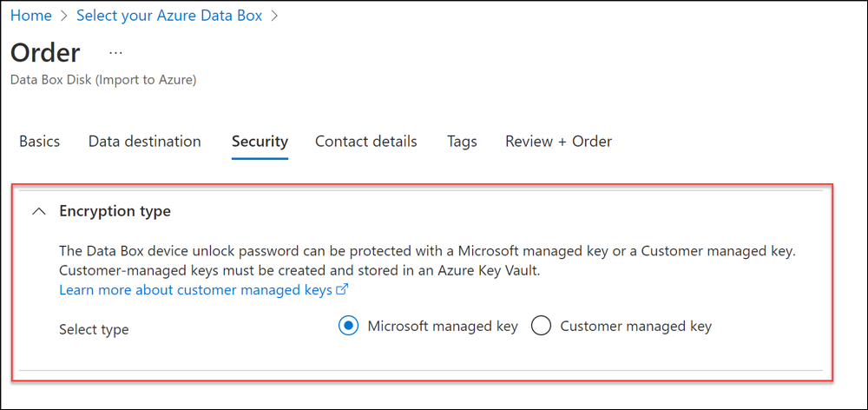Viewport: 868px width, 410px height.
Task: Open Learn more about customer managed keys
Action: tap(195, 290)
